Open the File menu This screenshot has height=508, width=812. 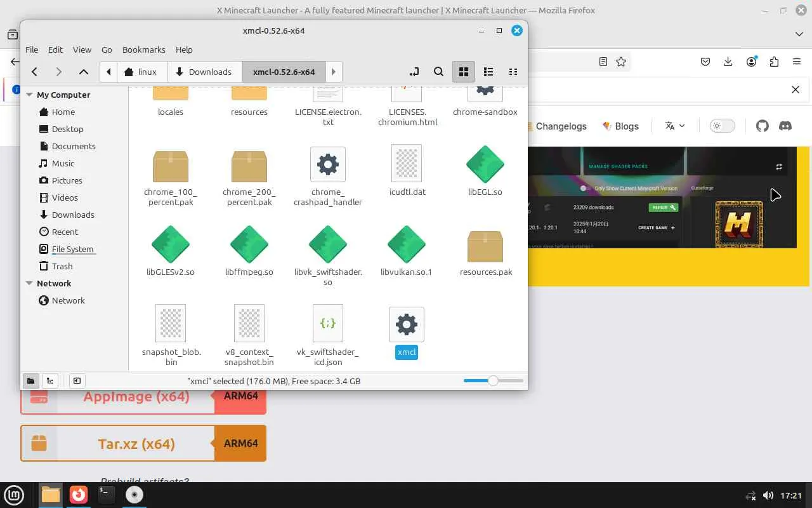(32, 50)
